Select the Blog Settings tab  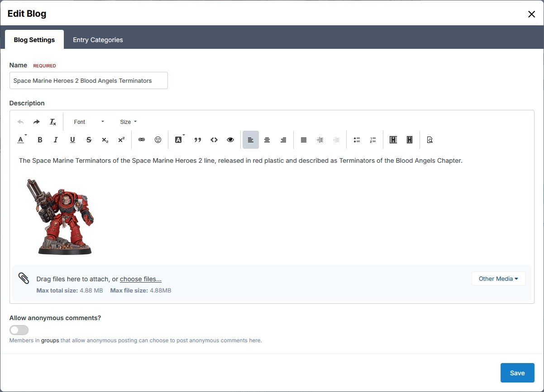[34, 40]
